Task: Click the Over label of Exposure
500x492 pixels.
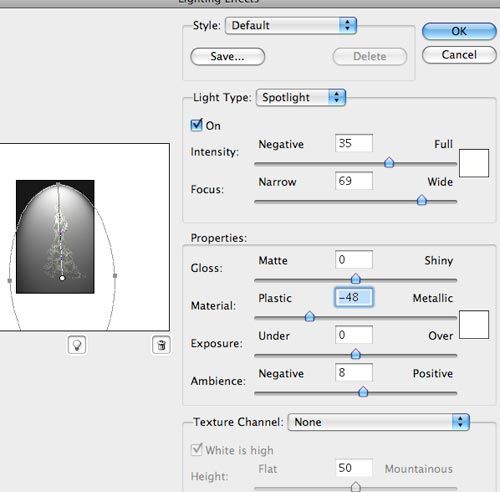Action: pyautogui.click(x=441, y=336)
